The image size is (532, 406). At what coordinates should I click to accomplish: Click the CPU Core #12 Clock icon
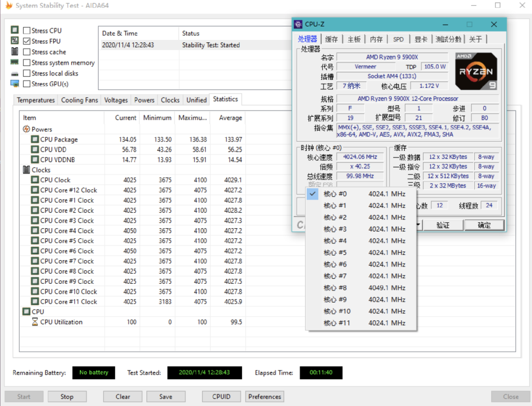click(34, 190)
